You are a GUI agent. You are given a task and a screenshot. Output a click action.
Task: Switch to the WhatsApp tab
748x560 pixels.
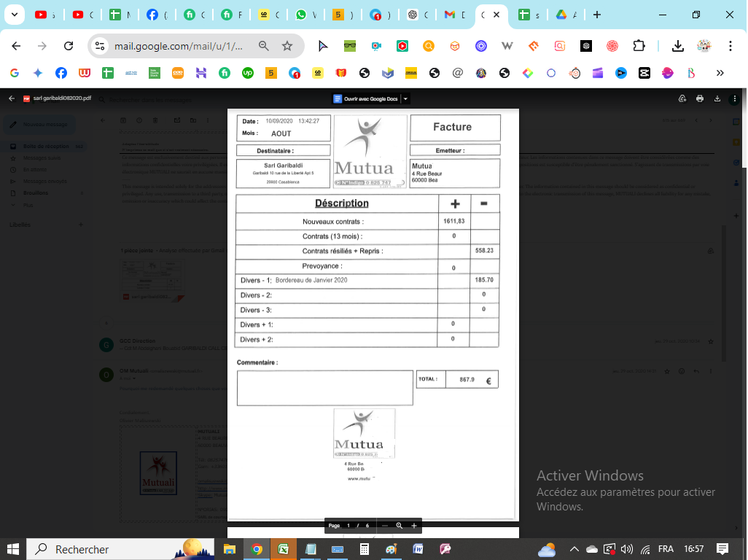305,15
